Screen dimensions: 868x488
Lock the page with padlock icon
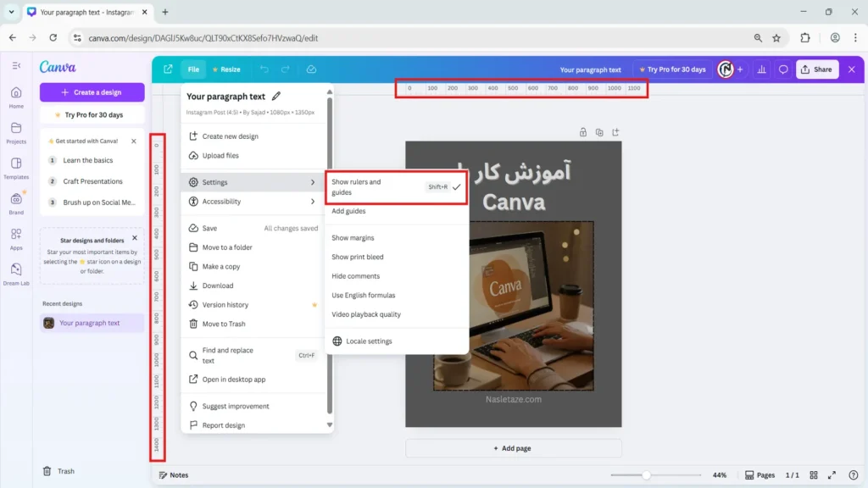(x=583, y=132)
